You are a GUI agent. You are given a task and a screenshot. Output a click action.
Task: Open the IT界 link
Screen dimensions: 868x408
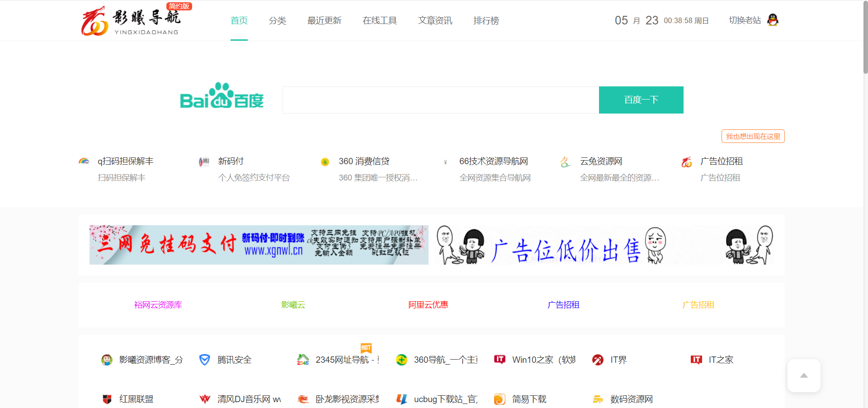click(x=618, y=360)
